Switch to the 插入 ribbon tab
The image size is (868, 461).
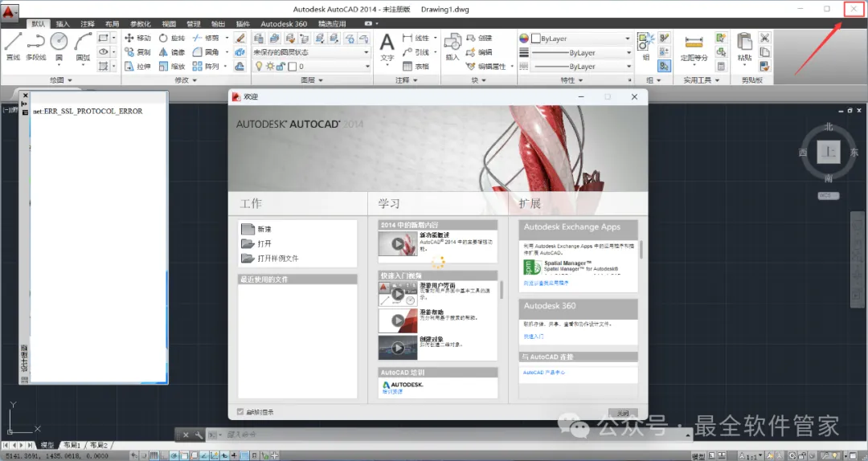pos(63,24)
